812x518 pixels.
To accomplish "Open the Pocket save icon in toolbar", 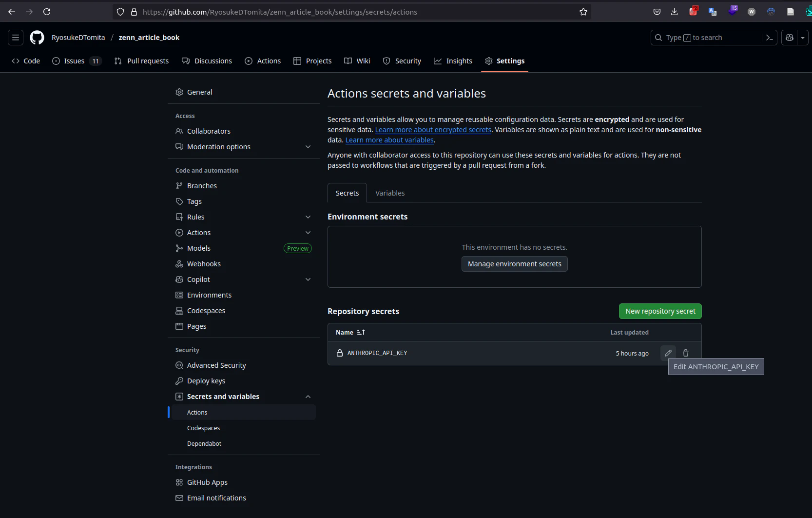I will [657, 12].
